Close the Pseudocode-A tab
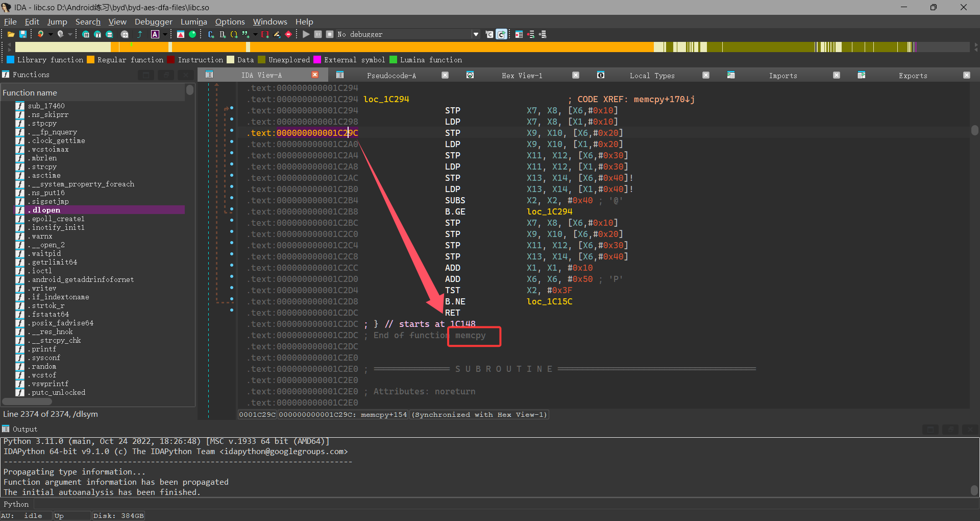Image resolution: width=980 pixels, height=521 pixels. (x=445, y=75)
